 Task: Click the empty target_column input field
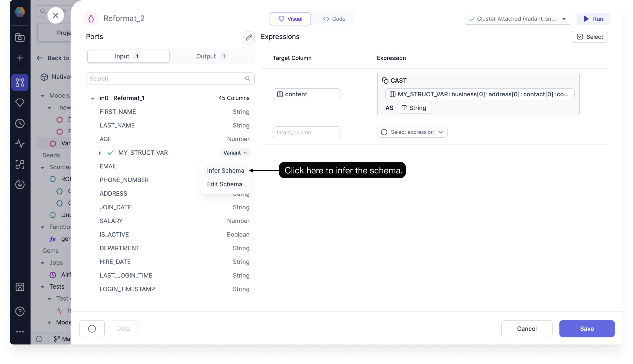pos(307,132)
